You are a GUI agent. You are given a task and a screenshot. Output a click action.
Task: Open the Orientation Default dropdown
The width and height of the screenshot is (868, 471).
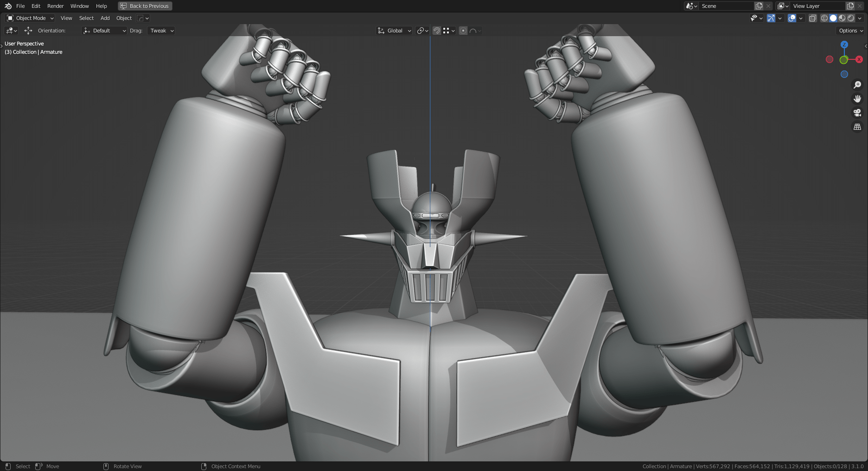(104, 31)
